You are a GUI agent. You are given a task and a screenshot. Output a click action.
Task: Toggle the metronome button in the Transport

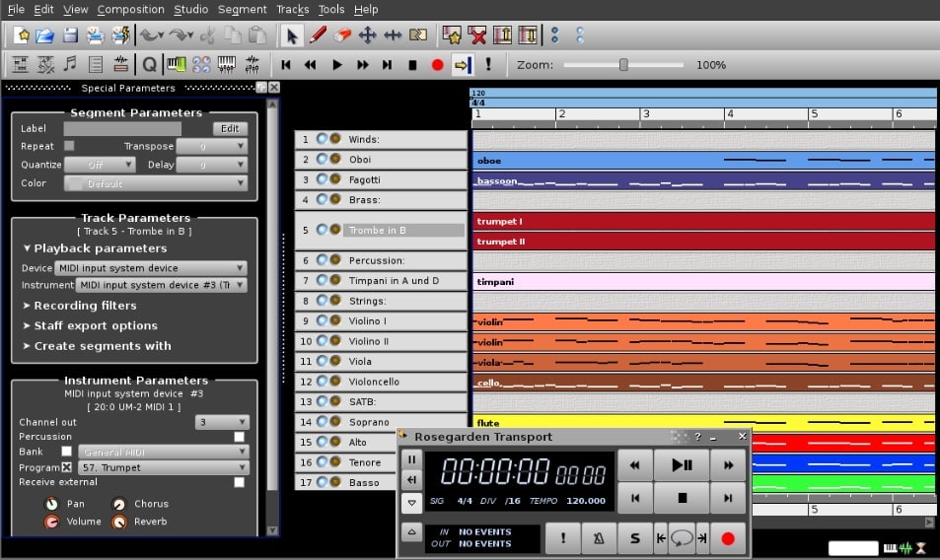599,538
